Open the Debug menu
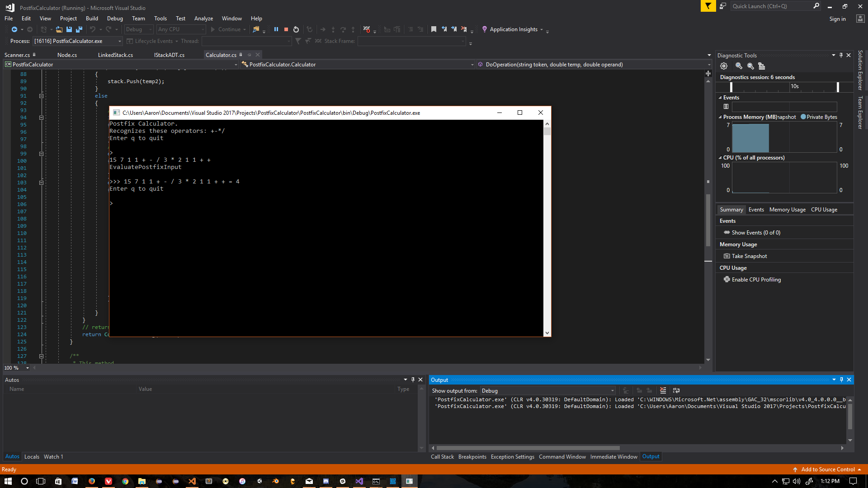This screenshot has height=488, width=868. pyautogui.click(x=115, y=19)
